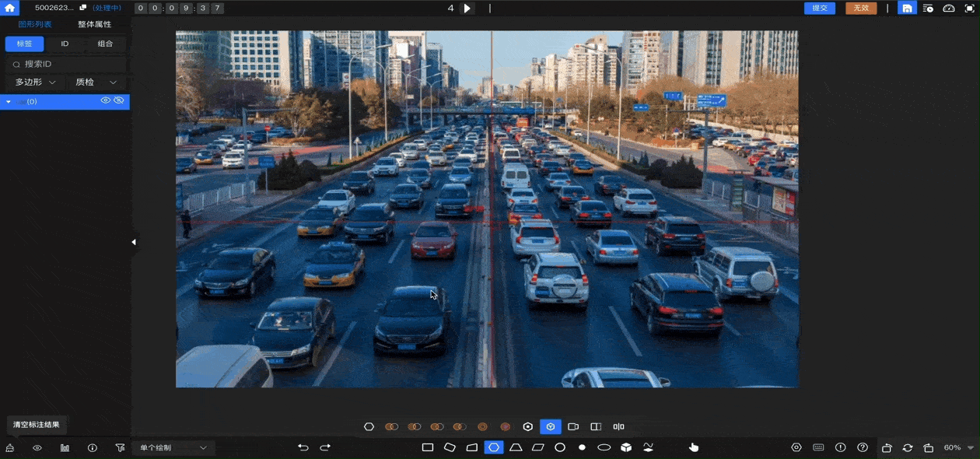The image size is (980, 459).
Task: Click the clear annotation results broom icon
Action: [10, 448]
